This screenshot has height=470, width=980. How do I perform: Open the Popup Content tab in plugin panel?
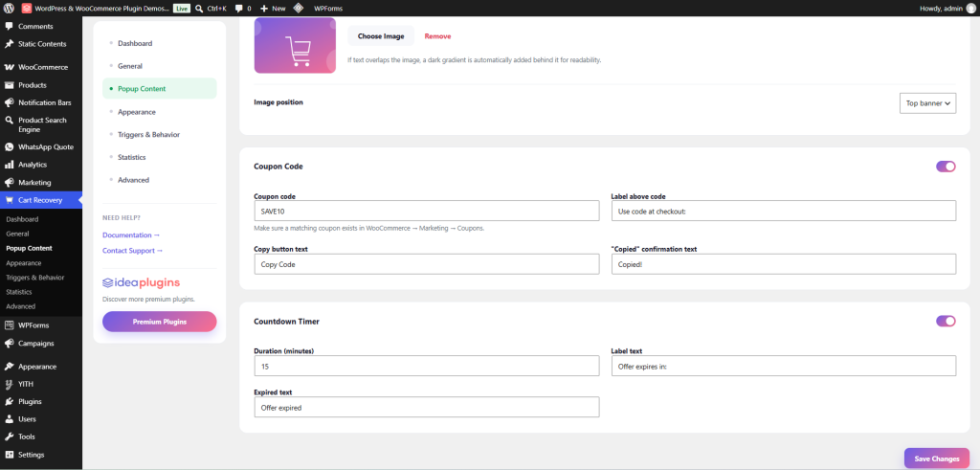coord(160,89)
